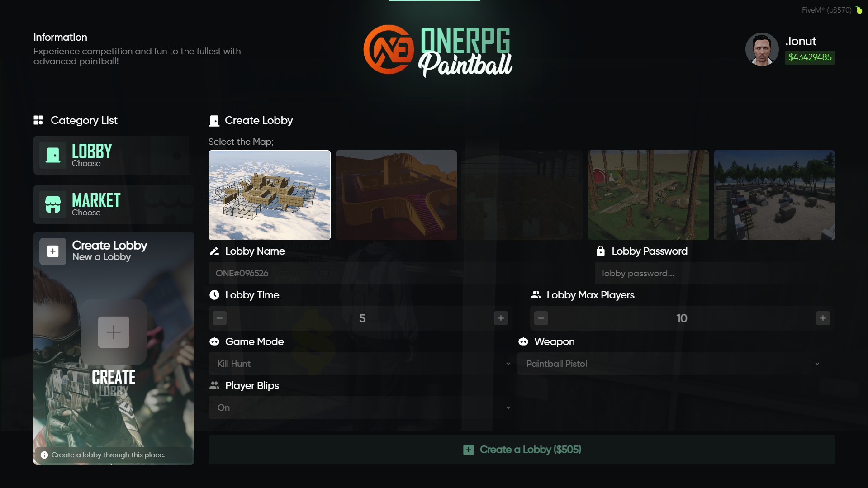
Task: Click the people icon beside Lobby Max Players
Action: pyautogui.click(x=536, y=295)
